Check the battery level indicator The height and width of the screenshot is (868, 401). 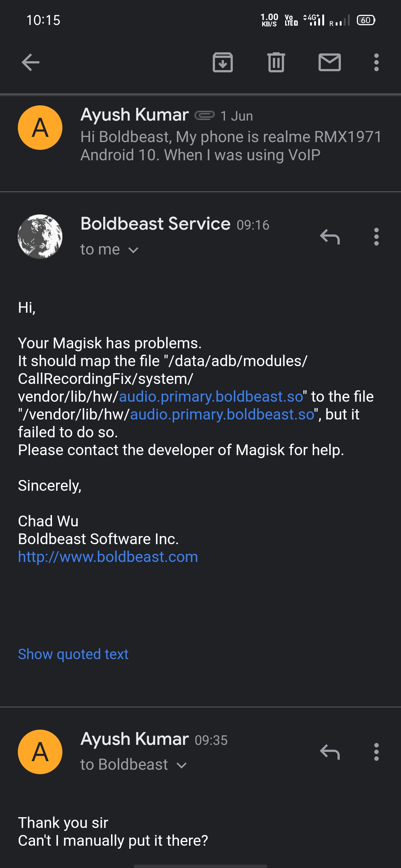pos(366,20)
